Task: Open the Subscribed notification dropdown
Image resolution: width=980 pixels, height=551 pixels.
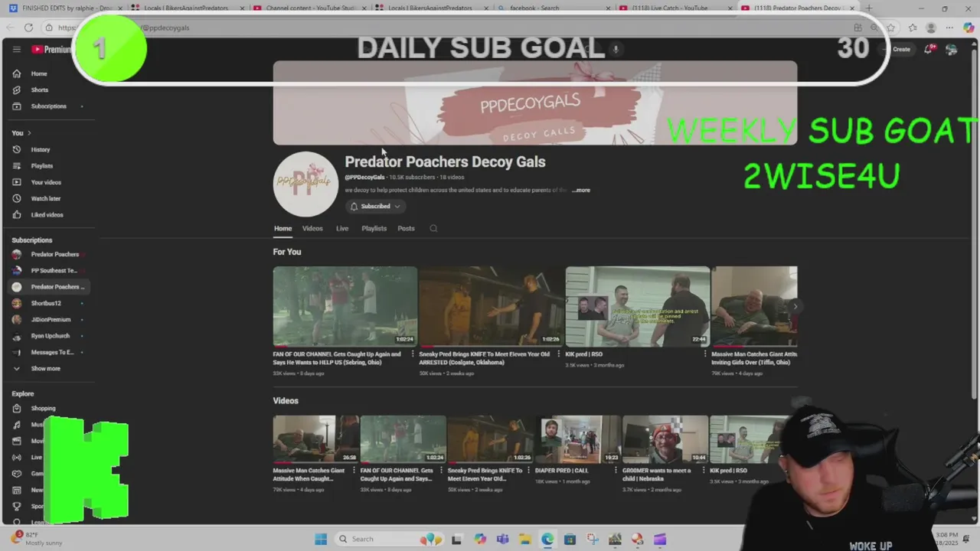Action: 374,206
